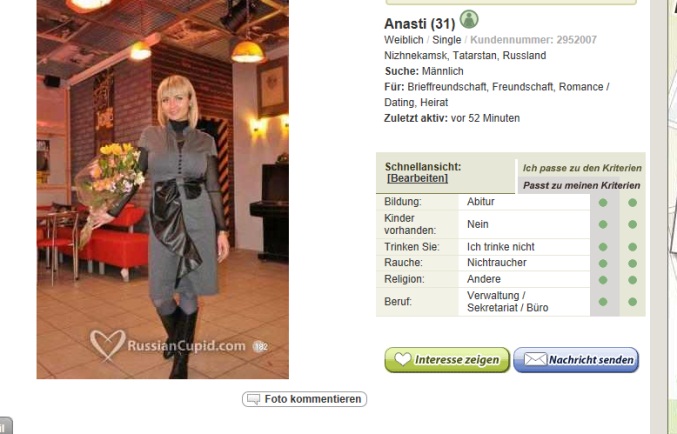Click the left green dot in the Kinder vorhanden row
Viewport: 677px width, 434px height.
click(x=603, y=225)
